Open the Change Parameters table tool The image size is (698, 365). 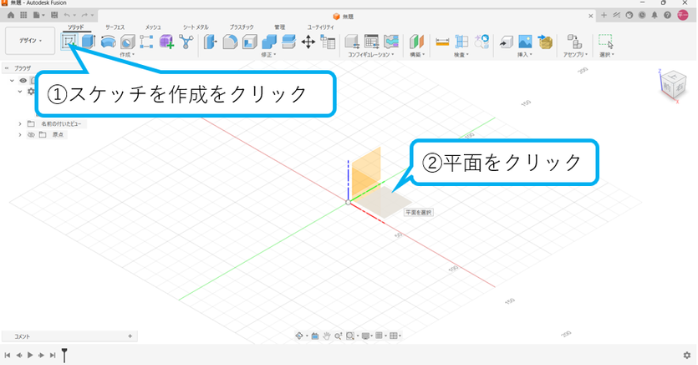point(328,42)
